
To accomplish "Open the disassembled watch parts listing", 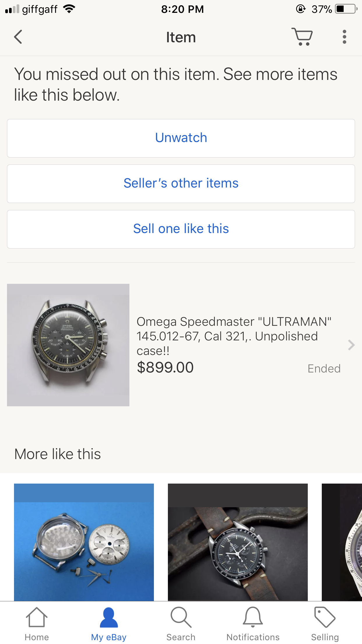I will [x=84, y=542].
